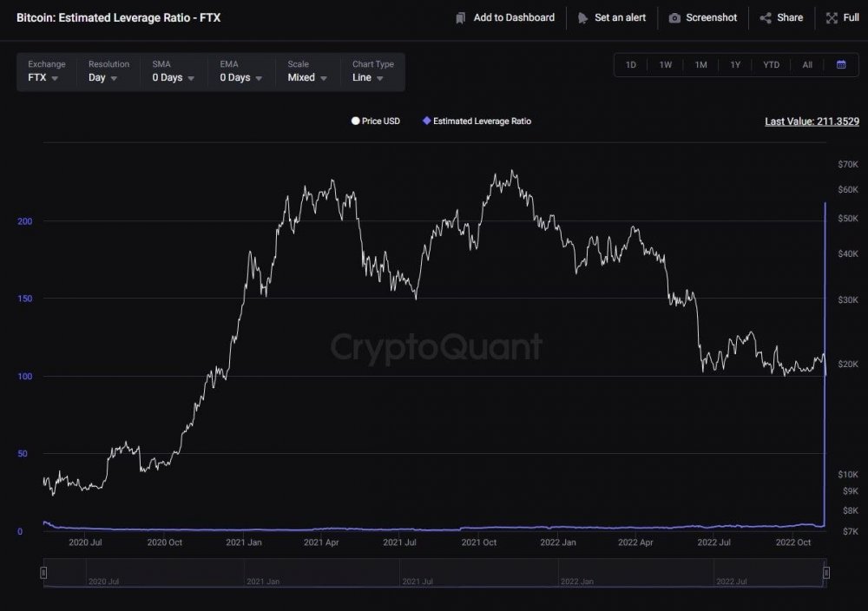The height and width of the screenshot is (611, 868).
Task: Click the Last Value 211.3529 link
Action: 812,122
